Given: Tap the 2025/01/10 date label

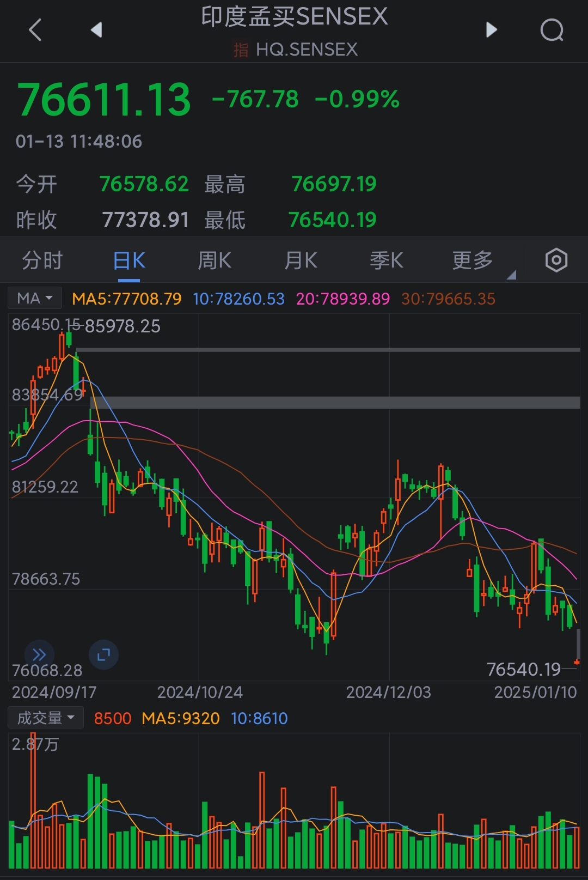Looking at the screenshot, I should click(x=535, y=692).
